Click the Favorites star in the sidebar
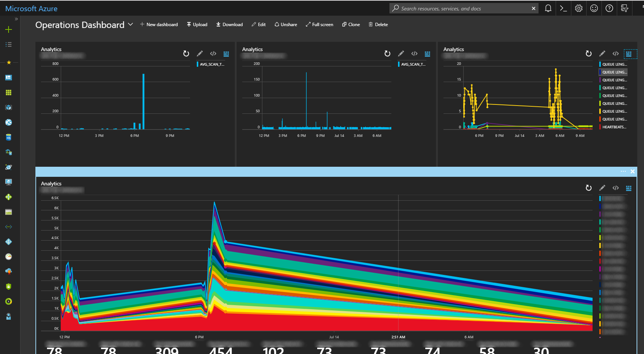Viewport: 644px width, 354px height. tap(9, 62)
